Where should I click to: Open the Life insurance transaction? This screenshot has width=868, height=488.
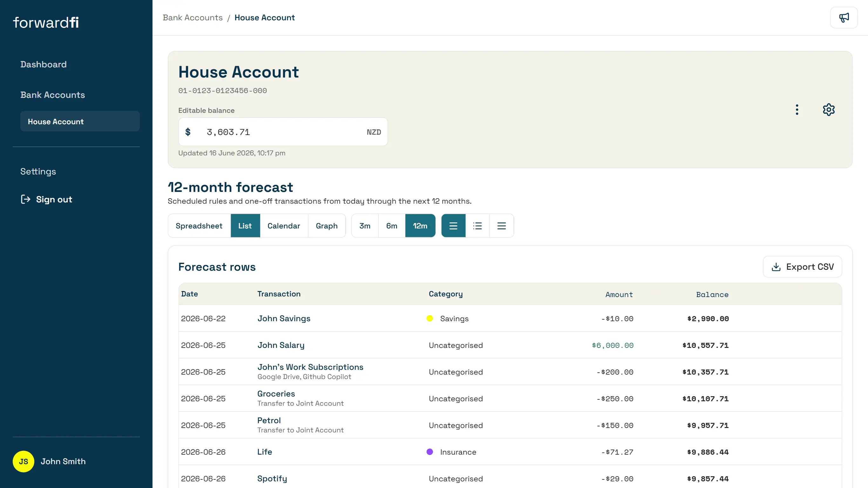point(265,451)
